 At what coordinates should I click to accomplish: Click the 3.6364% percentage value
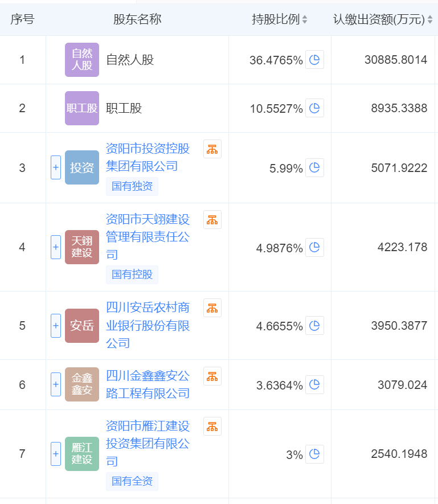[x=280, y=385]
